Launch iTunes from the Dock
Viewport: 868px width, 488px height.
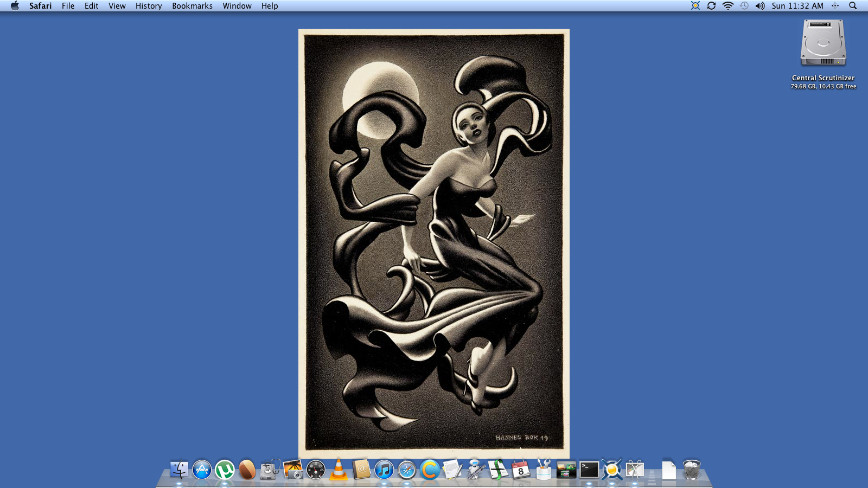tap(384, 470)
